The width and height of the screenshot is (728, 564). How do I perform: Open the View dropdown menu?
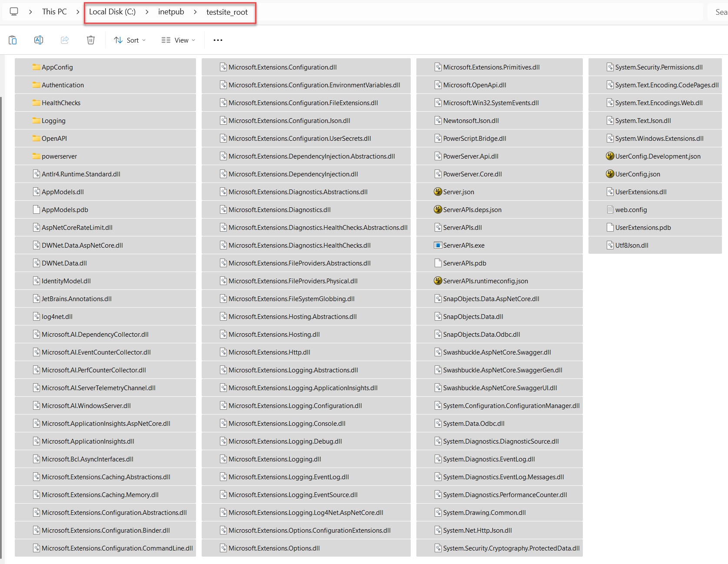[178, 40]
